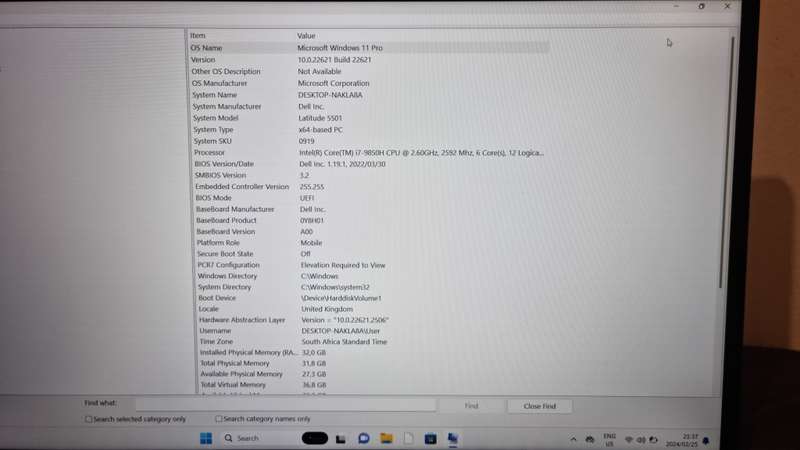Image resolution: width=800 pixels, height=450 pixels.
Task: Click the 'Find what' input field
Action: [x=286, y=405]
